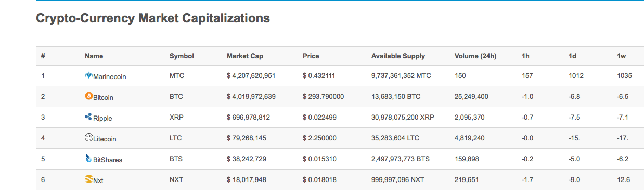Open the Bitcoin coin link
Screen dimensions: 644x194
103,97
